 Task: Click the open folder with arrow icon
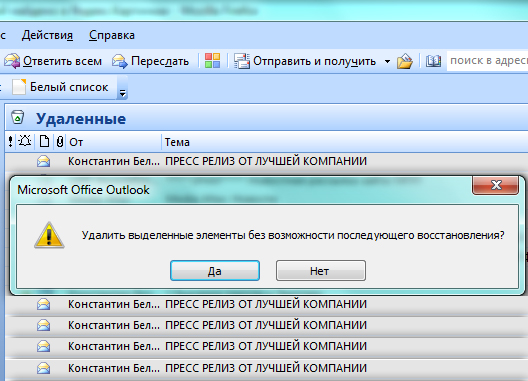pyautogui.click(x=404, y=61)
